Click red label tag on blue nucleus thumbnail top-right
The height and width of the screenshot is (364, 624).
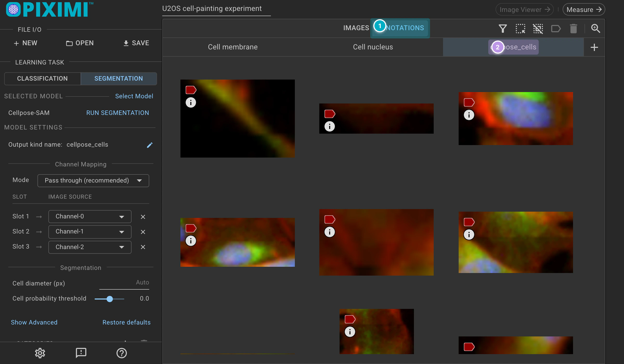[469, 102]
